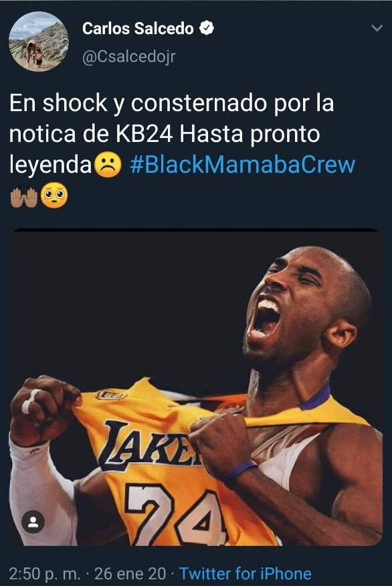Click the "Hasta pronto" phrase in tweet
Screen dimensions: 392x586
250,135
